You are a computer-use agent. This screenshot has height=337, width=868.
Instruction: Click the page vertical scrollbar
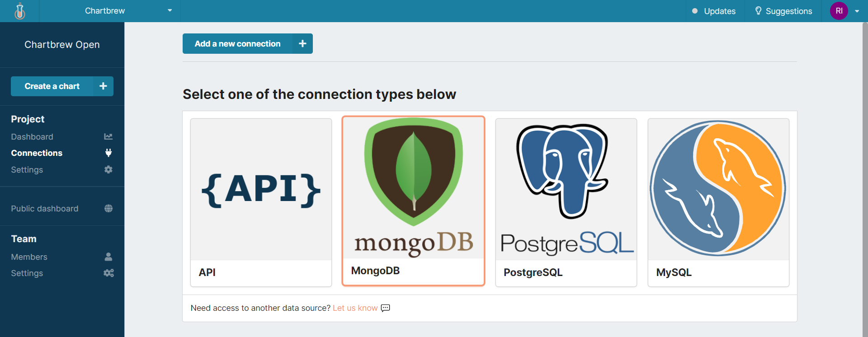pos(865,179)
